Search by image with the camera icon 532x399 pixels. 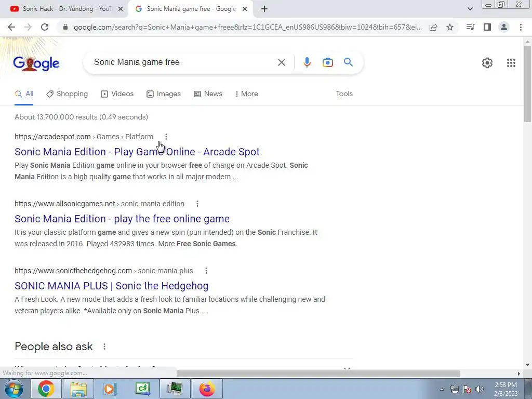click(x=327, y=62)
